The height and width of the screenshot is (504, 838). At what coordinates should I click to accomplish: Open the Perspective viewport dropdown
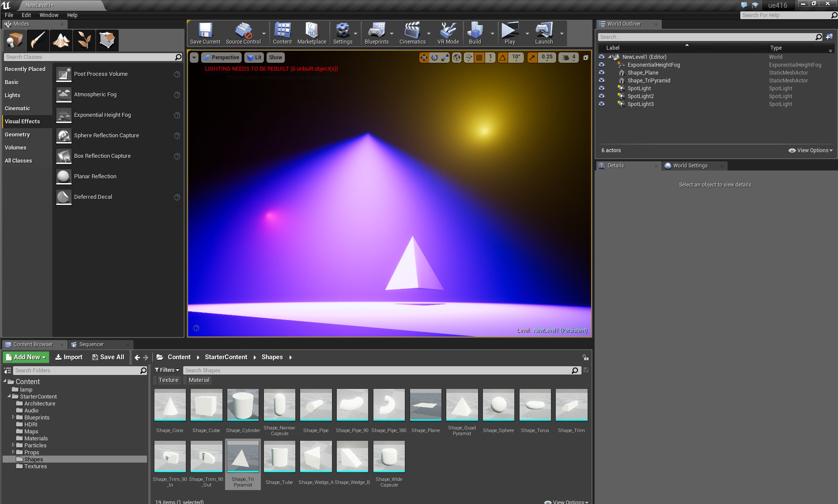point(222,57)
